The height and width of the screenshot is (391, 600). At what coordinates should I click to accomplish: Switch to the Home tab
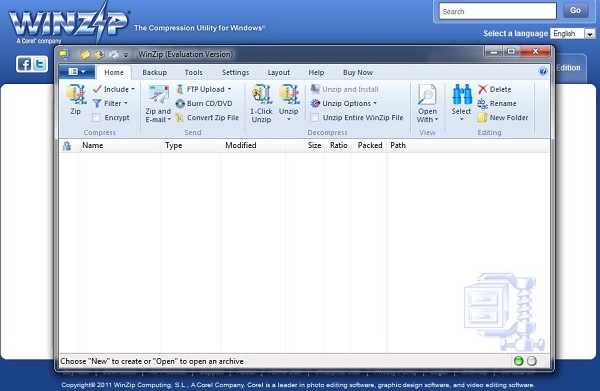tap(114, 72)
